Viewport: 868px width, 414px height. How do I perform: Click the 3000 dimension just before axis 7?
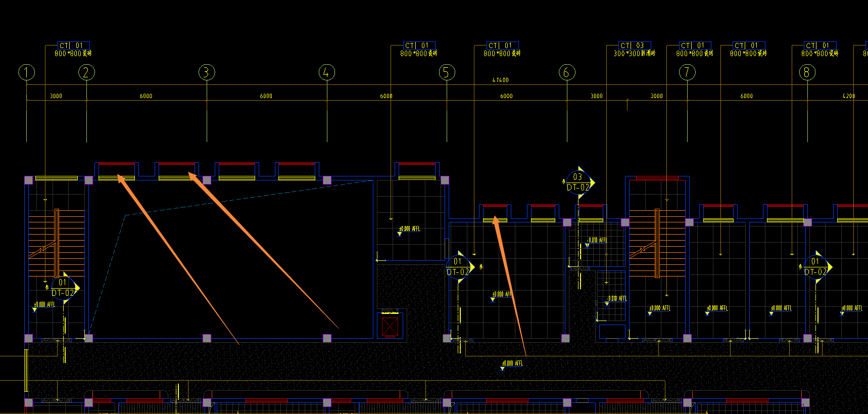pyautogui.click(x=656, y=96)
